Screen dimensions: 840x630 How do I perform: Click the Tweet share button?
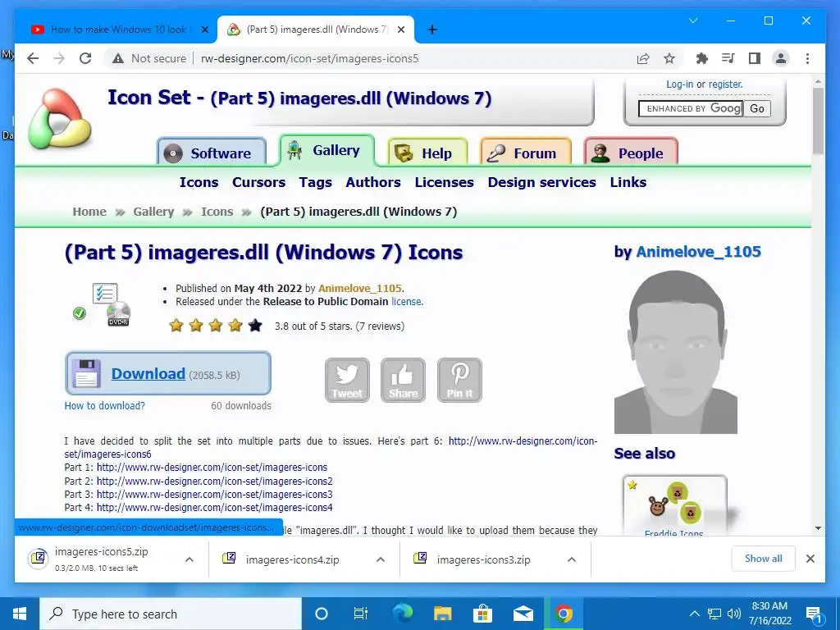[x=347, y=380]
